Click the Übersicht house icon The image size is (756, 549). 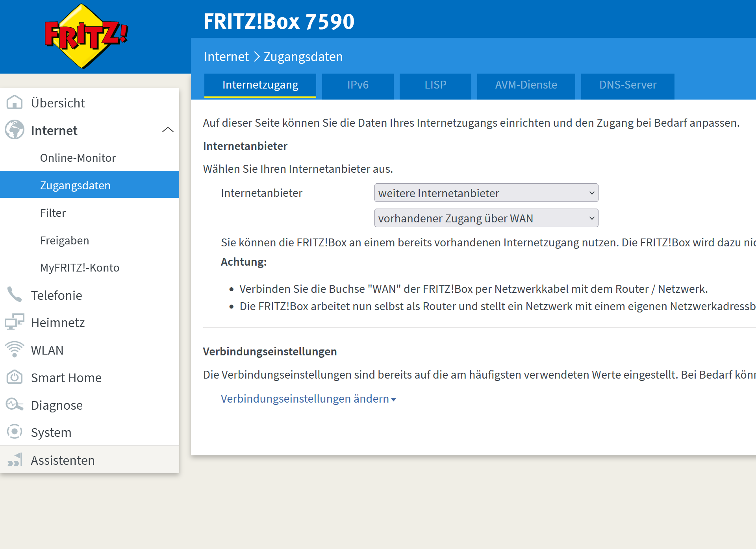pyautogui.click(x=15, y=102)
